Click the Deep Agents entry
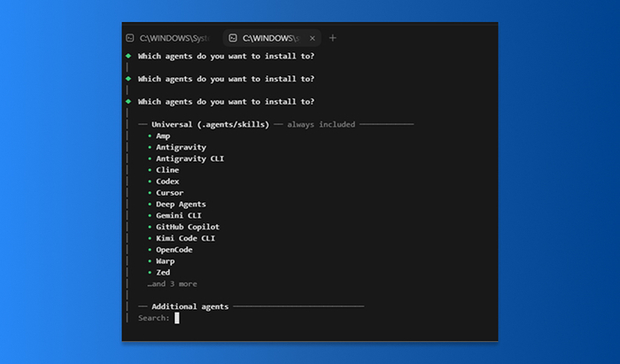 tap(181, 205)
